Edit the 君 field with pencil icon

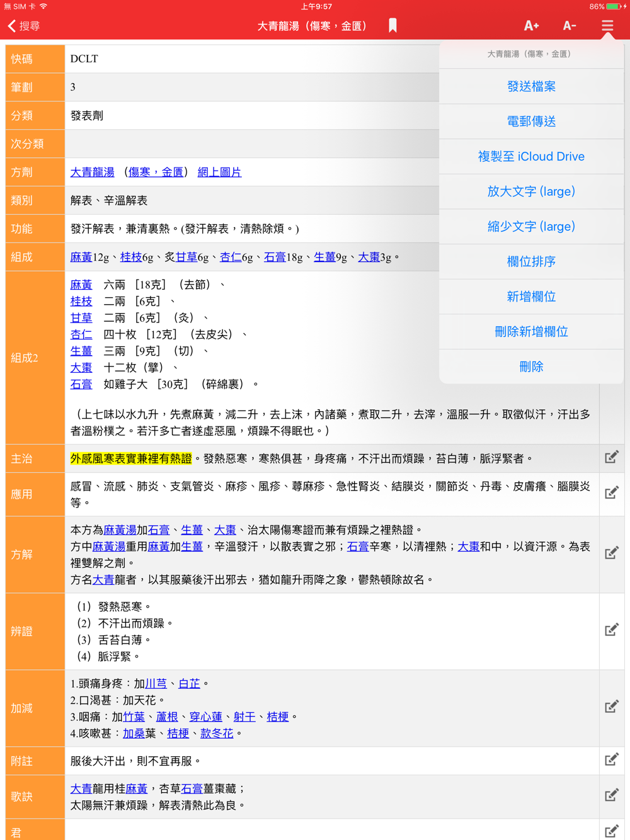pyautogui.click(x=612, y=831)
